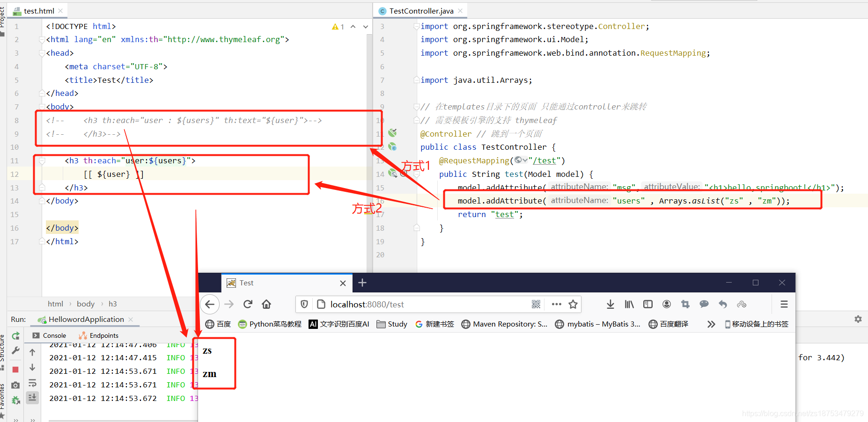Open a new browser tab
This screenshot has width=868, height=422.
pos(362,283)
